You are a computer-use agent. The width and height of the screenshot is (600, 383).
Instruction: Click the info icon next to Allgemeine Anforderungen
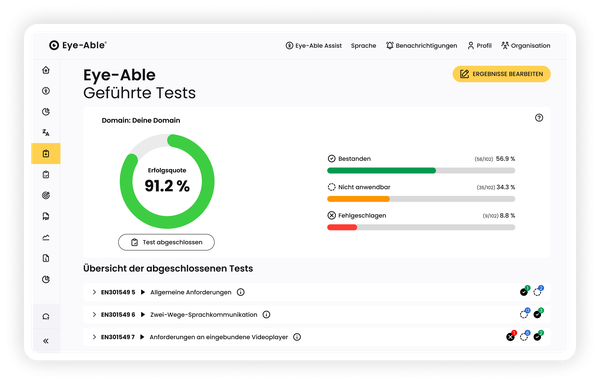tap(241, 292)
